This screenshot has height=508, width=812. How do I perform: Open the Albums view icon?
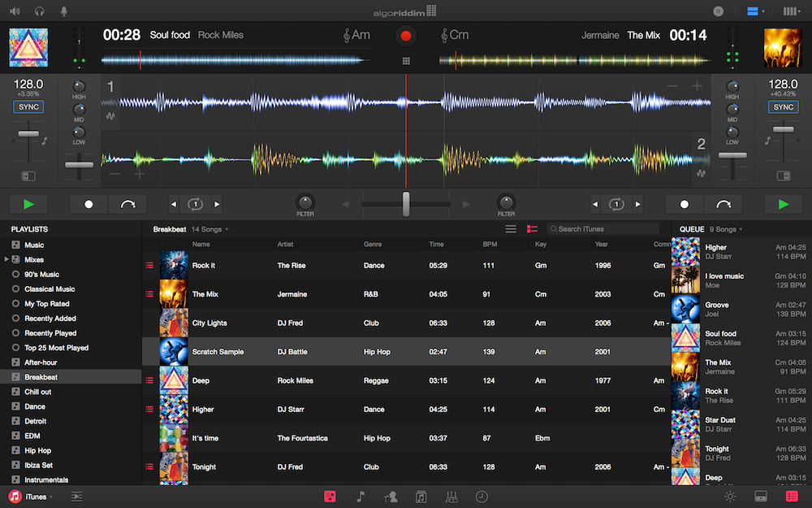[420, 497]
